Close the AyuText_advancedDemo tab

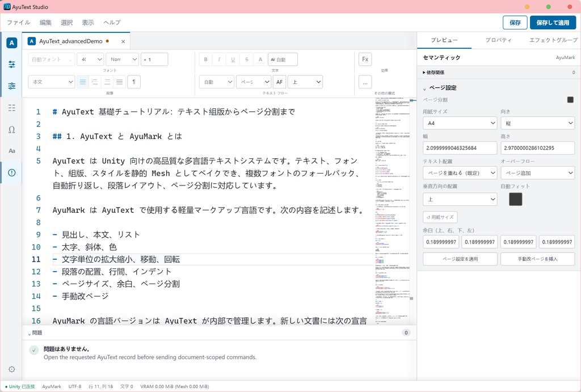pyautogui.click(x=123, y=41)
